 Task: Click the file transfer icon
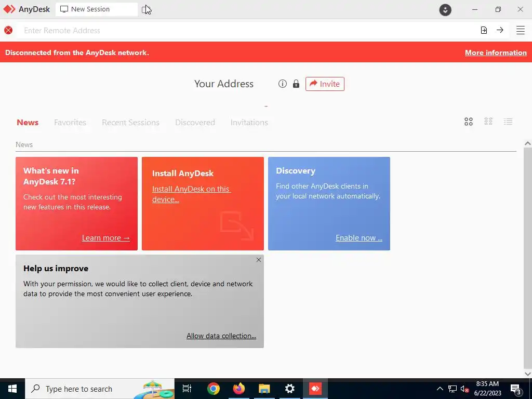tap(484, 30)
